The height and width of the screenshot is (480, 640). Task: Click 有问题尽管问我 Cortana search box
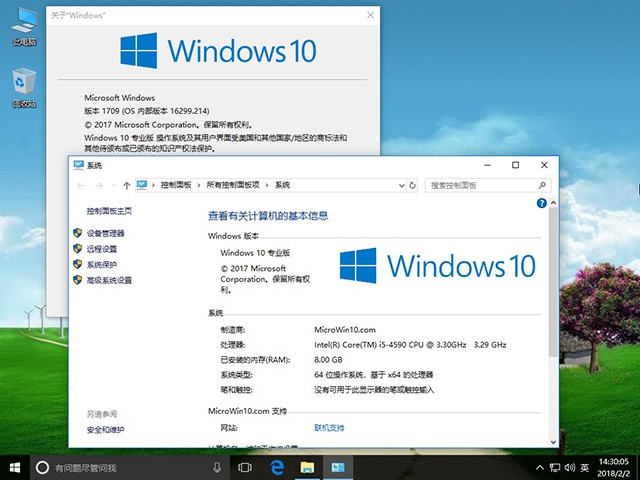pos(129,468)
